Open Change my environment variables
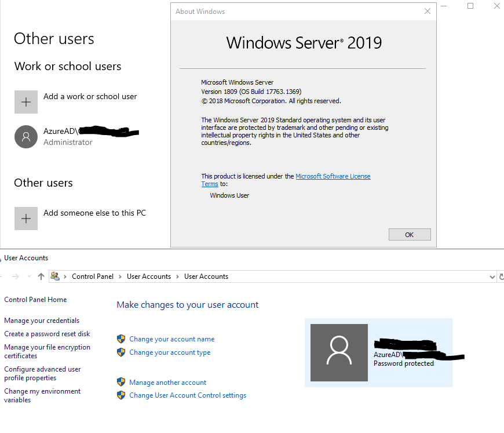Screen dimensions: 504x433 tap(42, 395)
